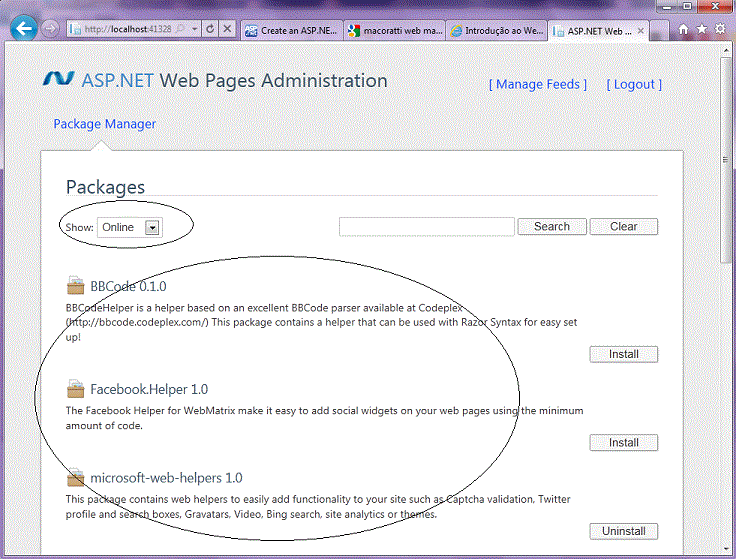This screenshot has width=736, height=559.
Task: Click the BBCode 0.1.0 title
Action: tap(128, 286)
